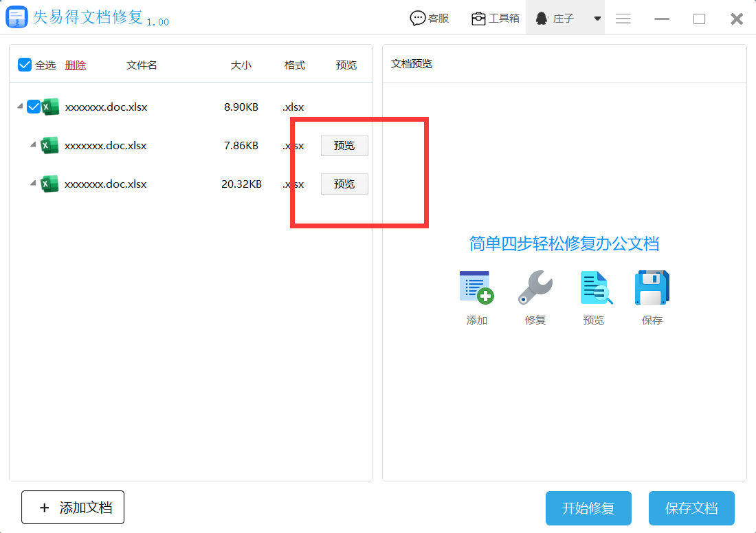Click 添加文档 to add a document
The height and width of the screenshot is (533, 756).
click(73, 508)
